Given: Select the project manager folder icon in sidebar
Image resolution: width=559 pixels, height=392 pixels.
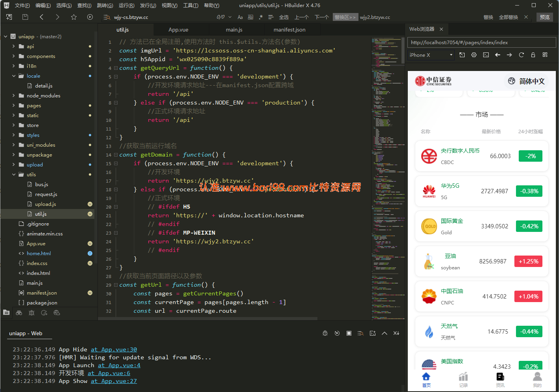Looking at the screenshot, I should click(x=6, y=312).
